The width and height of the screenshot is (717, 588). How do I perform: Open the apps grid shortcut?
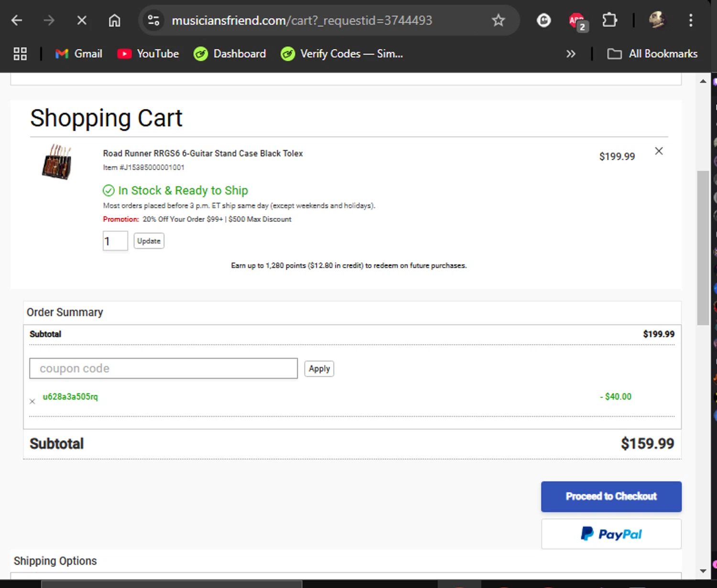(x=20, y=54)
